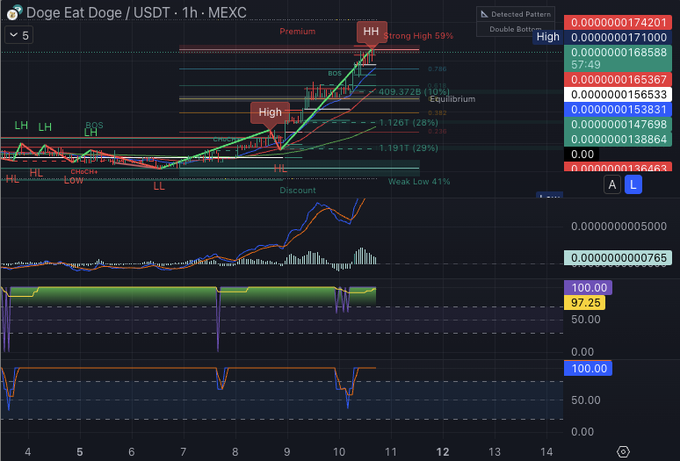Click the Equilibrium zone label
This screenshot has width=680, height=461.
click(452, 99)
